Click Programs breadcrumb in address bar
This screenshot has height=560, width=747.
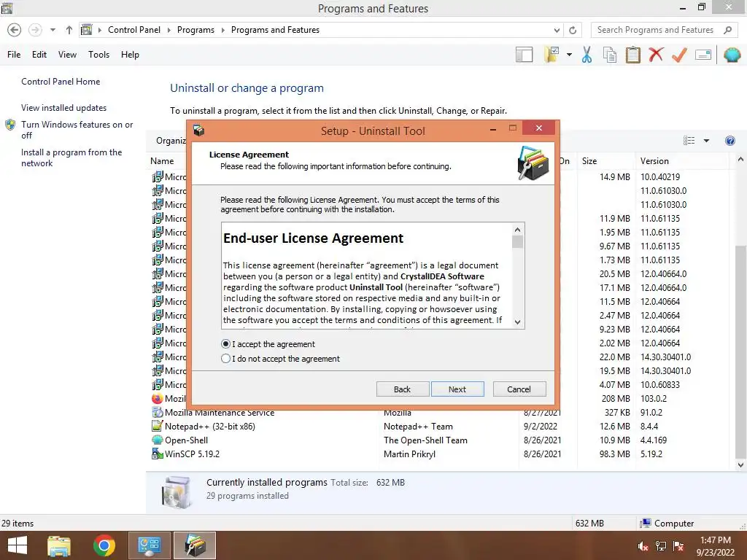196,30
